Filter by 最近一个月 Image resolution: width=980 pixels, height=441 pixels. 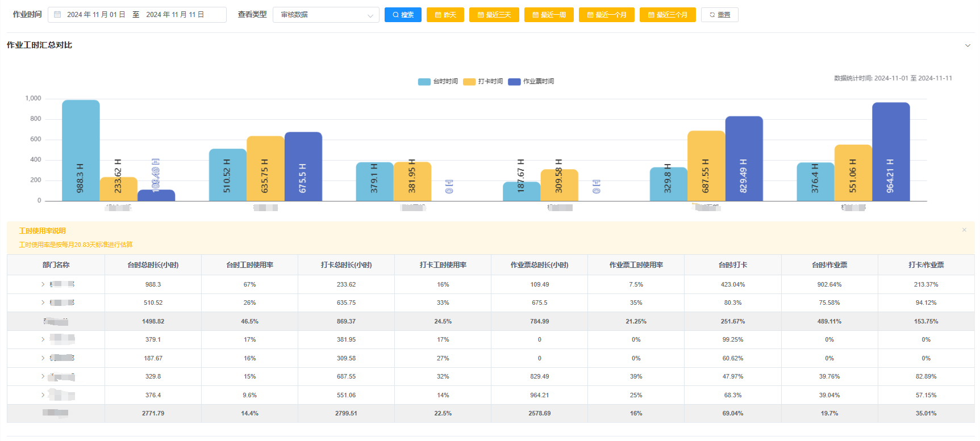(x=607, y=15)
